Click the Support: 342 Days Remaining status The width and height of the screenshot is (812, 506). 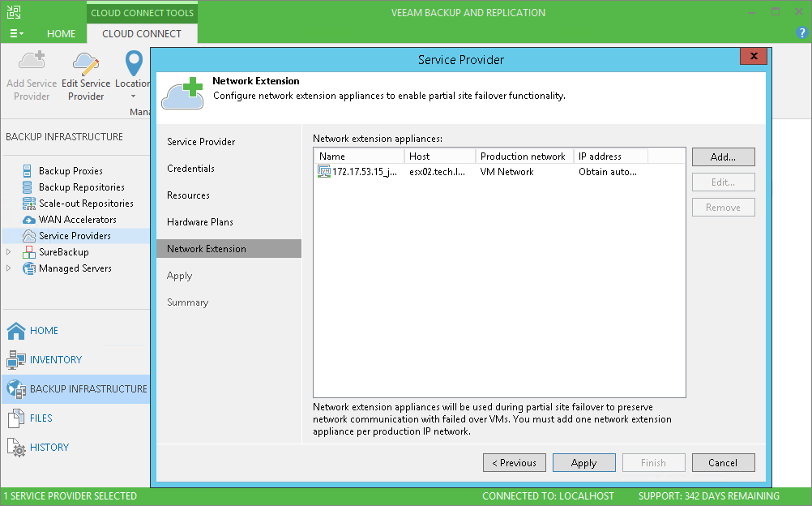pos(709,496)
